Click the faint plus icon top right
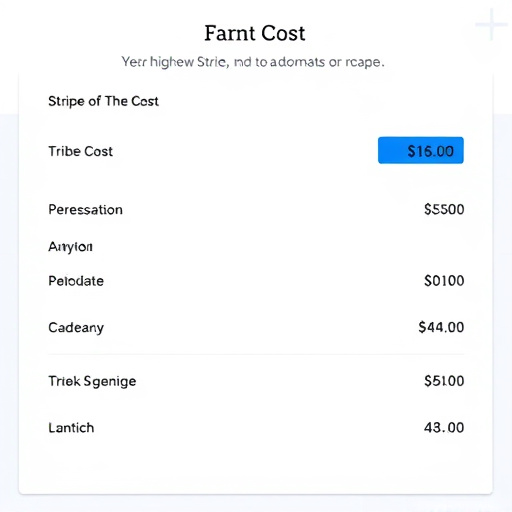This screenshot has width=512, height=512. click(491, 25)
